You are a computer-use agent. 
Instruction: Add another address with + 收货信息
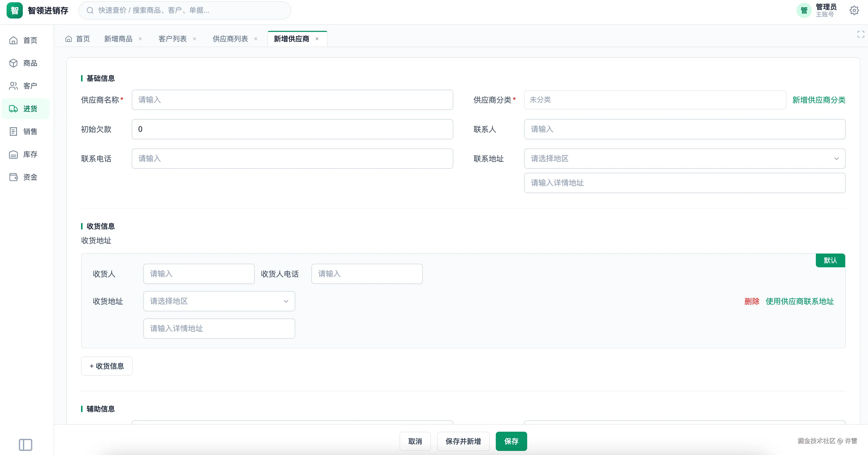(x=107, y=366)
